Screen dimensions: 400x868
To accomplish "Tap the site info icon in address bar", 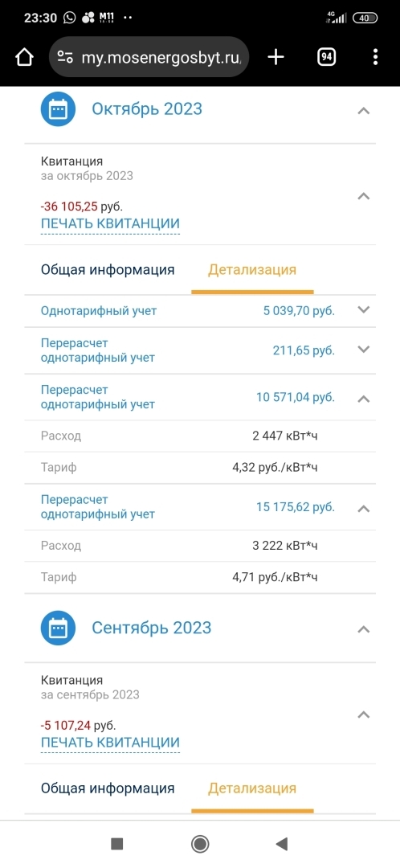I will pyautogui.click(x=65, y=57).
